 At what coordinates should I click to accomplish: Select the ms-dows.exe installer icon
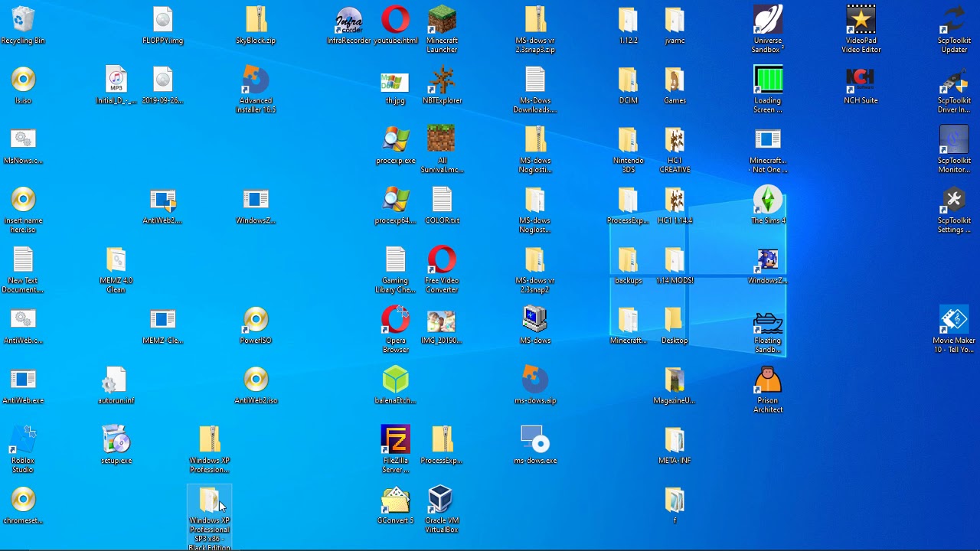pyautogui.click(x=535, y=439)
